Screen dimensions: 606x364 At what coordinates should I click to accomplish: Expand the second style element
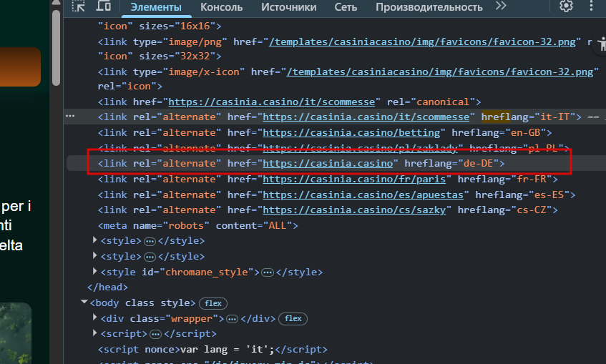point(94,256)
